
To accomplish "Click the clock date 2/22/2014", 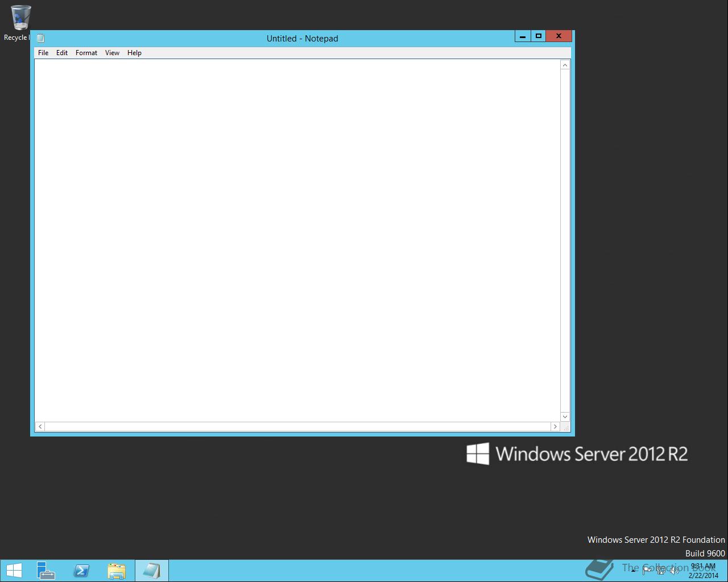I will (x=704, y=575).
